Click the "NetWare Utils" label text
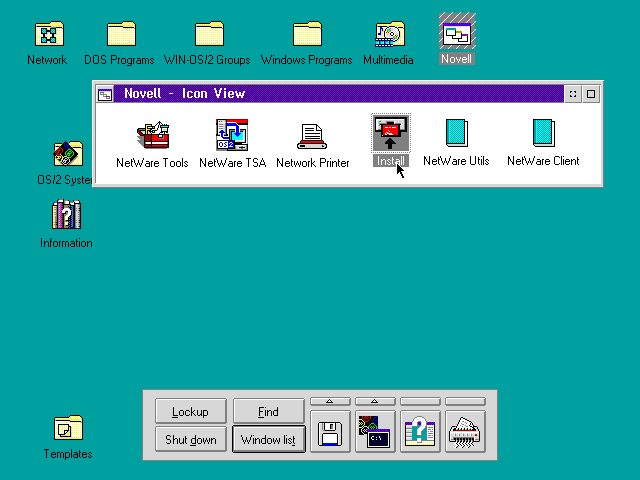The width and height of the screenshot is (640, 480). tap(456, 161)
